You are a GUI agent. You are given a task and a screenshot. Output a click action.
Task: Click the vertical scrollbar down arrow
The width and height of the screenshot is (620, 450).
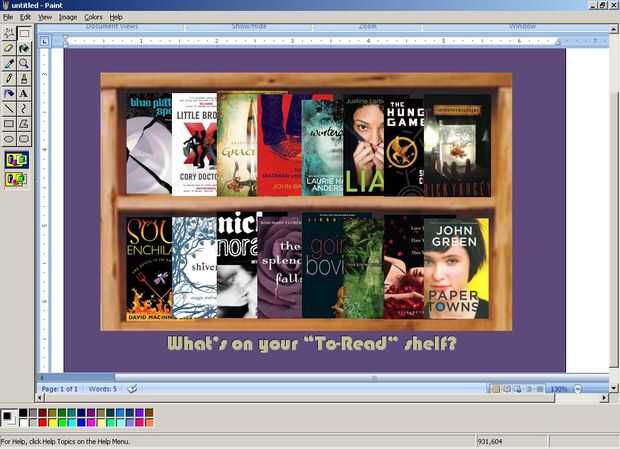click(x=614, y=388)
